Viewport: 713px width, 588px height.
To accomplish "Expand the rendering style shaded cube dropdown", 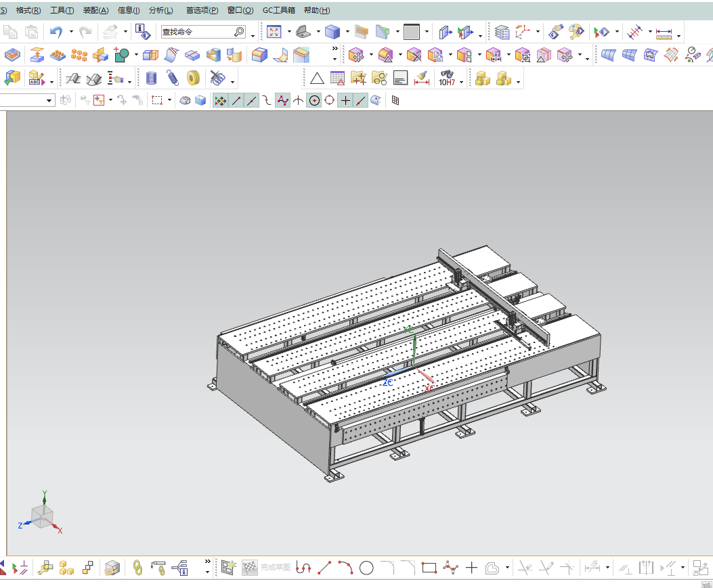I will pos(347,32).
